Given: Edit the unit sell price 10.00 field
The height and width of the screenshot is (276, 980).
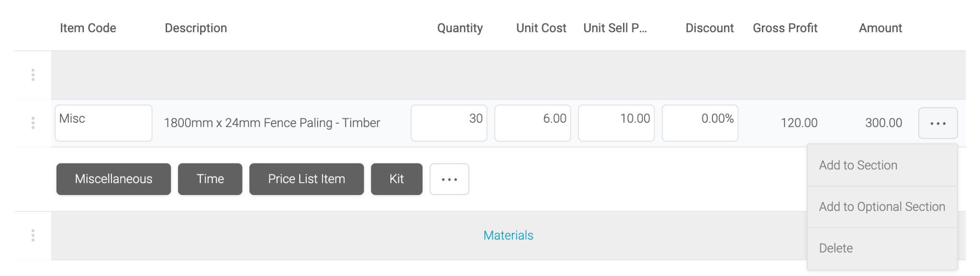Looking at the screenshot, I should tap(616, 123).
